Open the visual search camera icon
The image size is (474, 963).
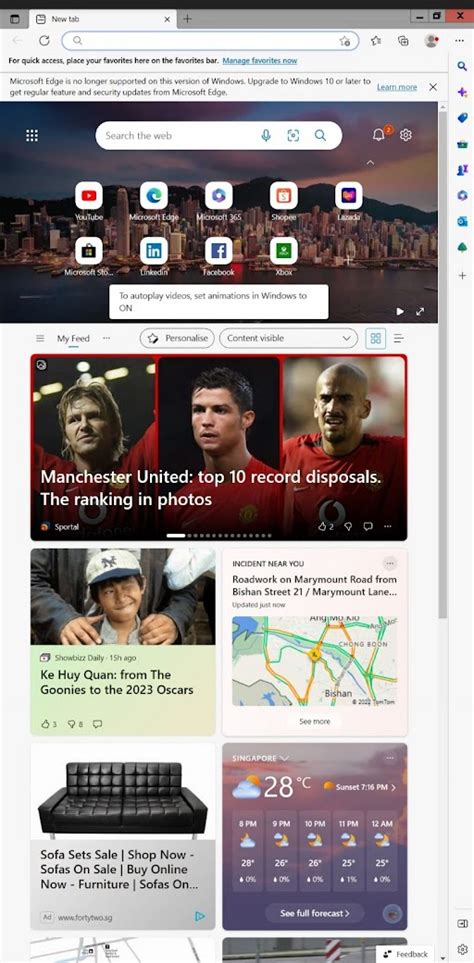pos(293,136)
